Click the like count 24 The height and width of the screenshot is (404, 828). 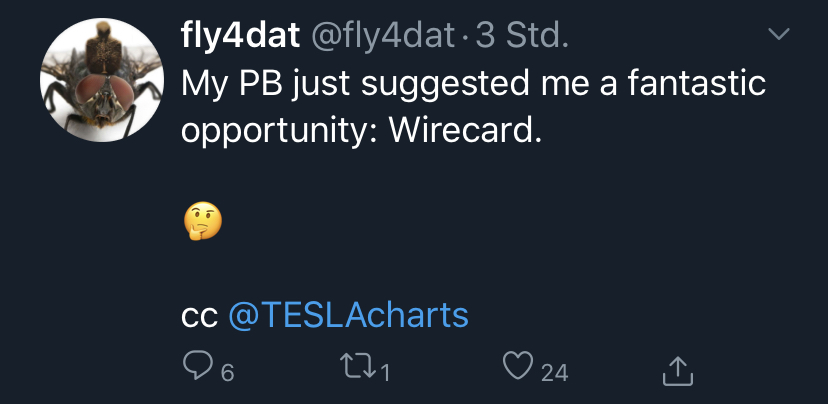(x=554, y=373)
